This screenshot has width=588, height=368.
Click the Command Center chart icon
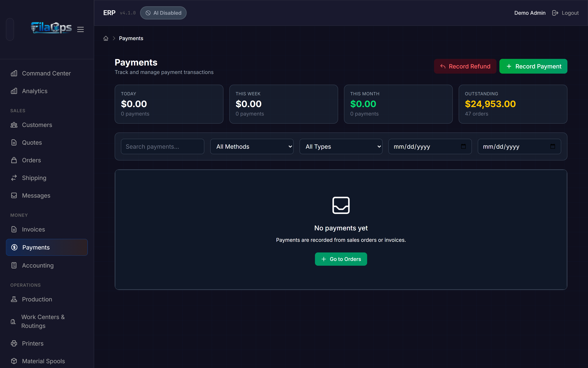[x=14, y=73]
